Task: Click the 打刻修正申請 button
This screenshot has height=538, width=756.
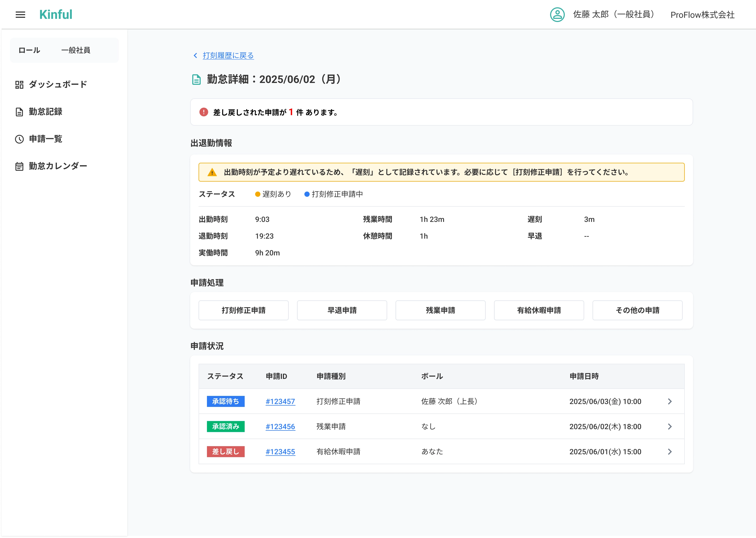Action: point(243,310)
